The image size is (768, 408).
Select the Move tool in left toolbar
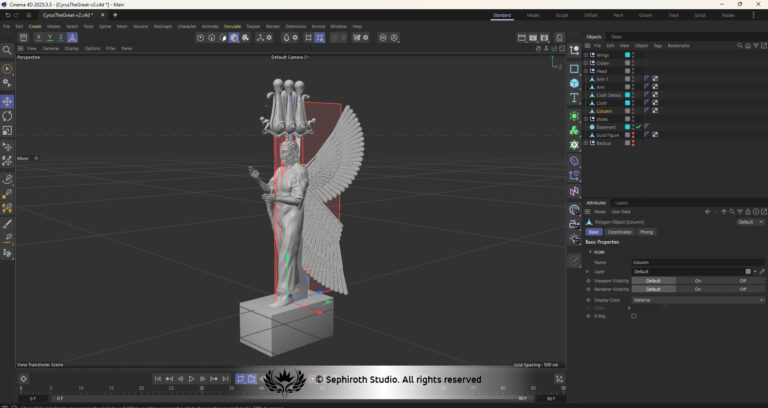[7, 101]
